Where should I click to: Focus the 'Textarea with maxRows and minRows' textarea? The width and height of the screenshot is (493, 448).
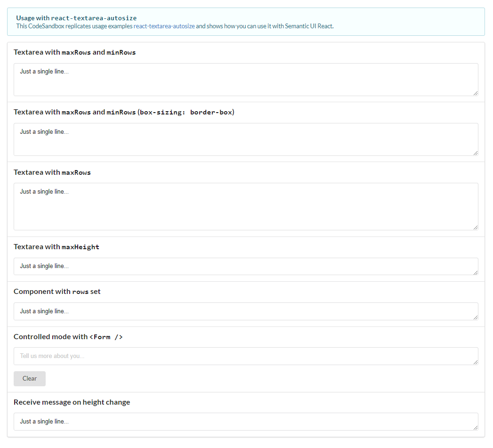coord(246,80)
